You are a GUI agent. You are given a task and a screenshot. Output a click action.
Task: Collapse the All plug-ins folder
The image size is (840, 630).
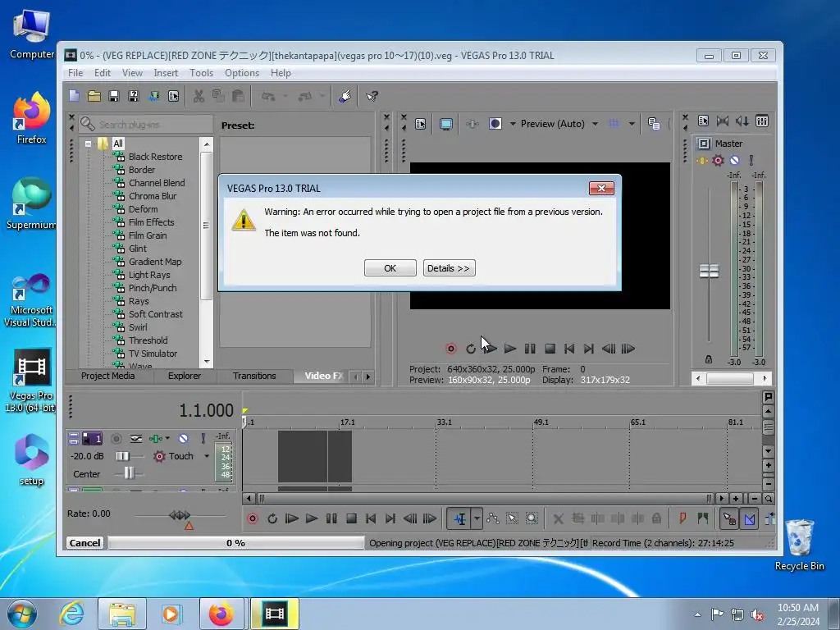pos(89,144)
